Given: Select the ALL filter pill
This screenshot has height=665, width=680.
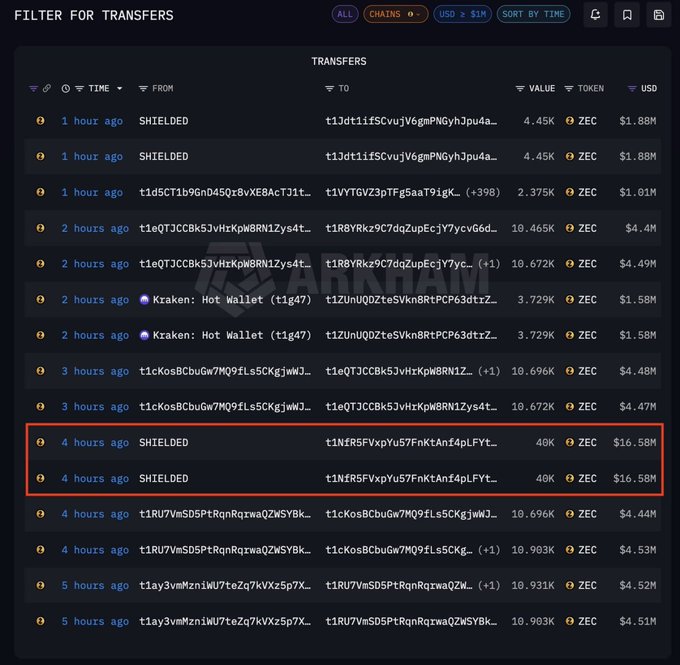Looking at the screenshot, I should (345, 14).
